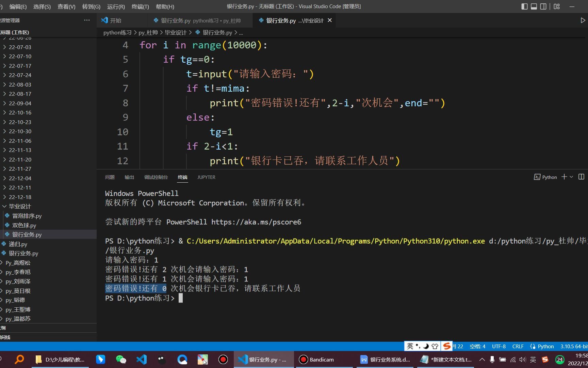
Task: Switch to 银行业务.py python练习 tab
Action: pyautogui.click(x=200, y=20)
